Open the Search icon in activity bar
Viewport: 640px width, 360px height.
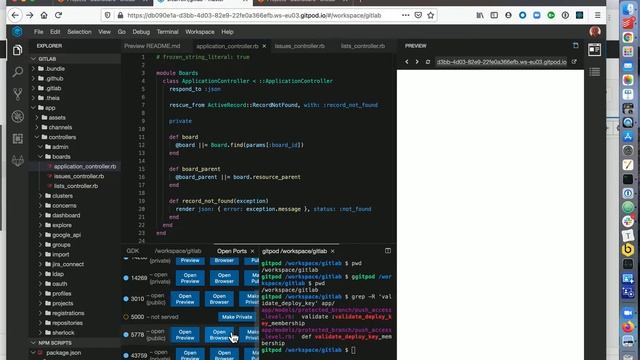tap(17, 72)
